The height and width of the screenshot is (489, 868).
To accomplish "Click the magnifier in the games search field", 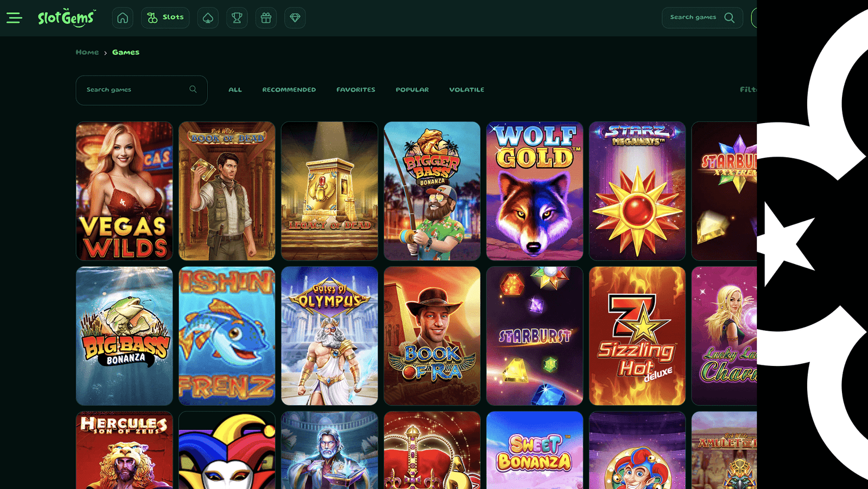I will [x=193, y=89].
